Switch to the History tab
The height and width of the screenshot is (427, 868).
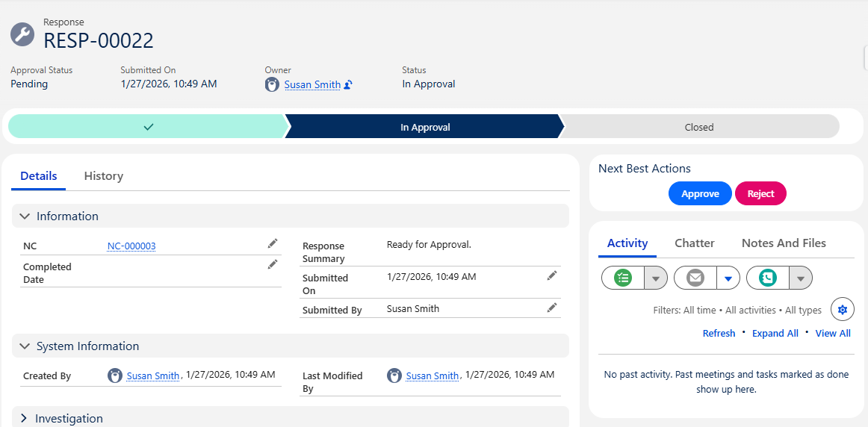[103, 176]
